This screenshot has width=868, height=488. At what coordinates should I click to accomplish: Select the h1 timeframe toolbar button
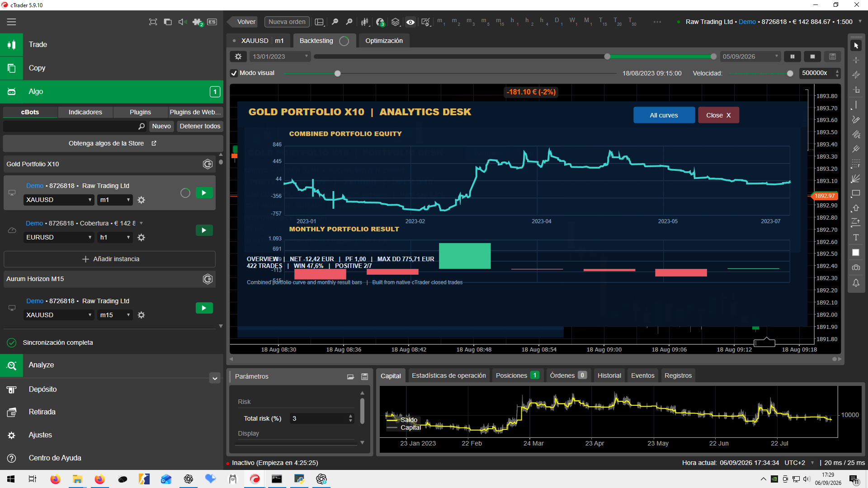click(514, 22)
